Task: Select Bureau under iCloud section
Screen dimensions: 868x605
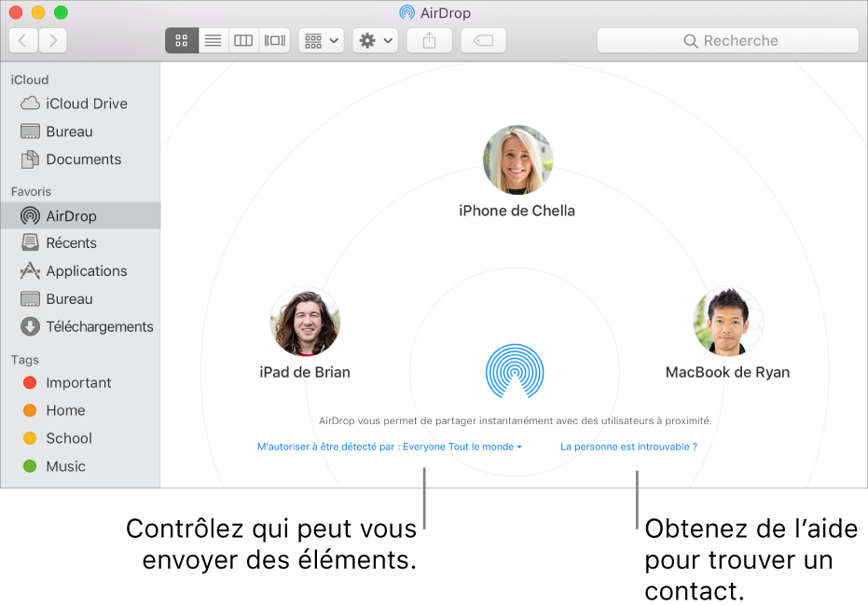Action: tap(80, 131)
